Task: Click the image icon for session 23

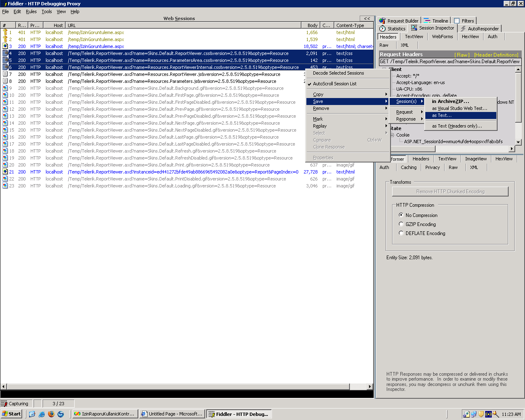Action: 5,186
